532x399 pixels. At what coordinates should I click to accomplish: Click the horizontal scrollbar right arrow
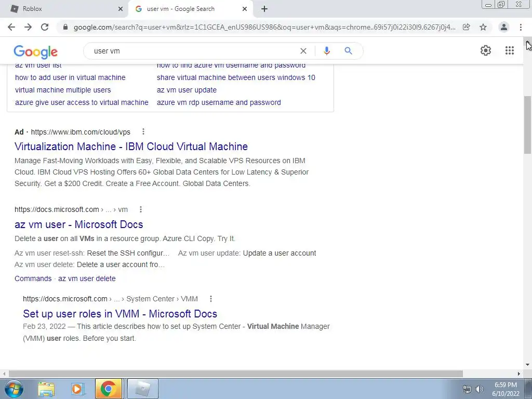519,374
